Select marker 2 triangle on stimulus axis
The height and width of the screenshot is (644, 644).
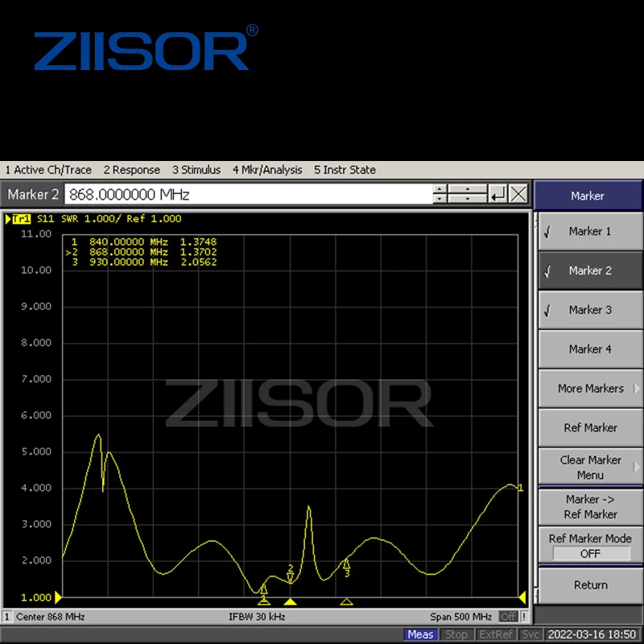[291, 601]
